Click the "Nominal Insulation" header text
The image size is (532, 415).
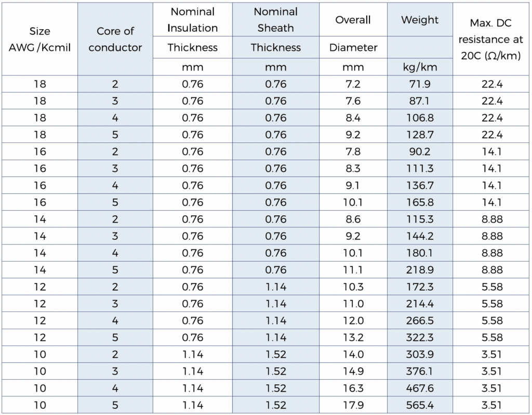[x=193, y=20]
